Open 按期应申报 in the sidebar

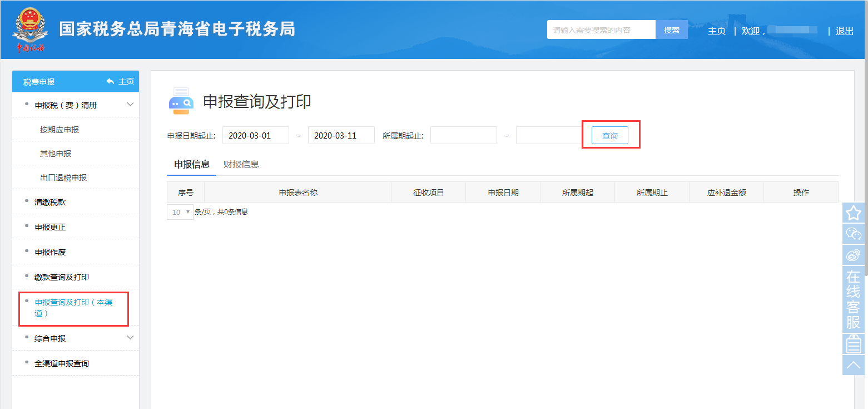[59, 130]
